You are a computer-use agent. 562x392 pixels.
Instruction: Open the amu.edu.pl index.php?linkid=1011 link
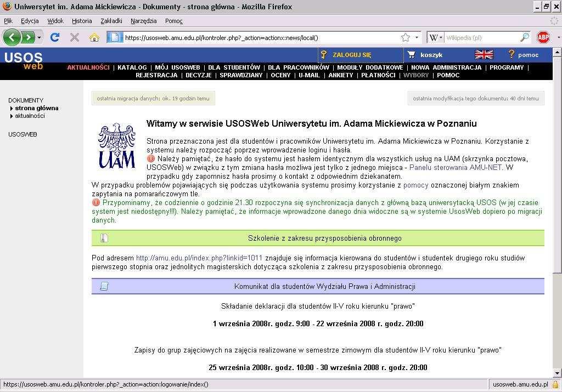coord(199,258)
